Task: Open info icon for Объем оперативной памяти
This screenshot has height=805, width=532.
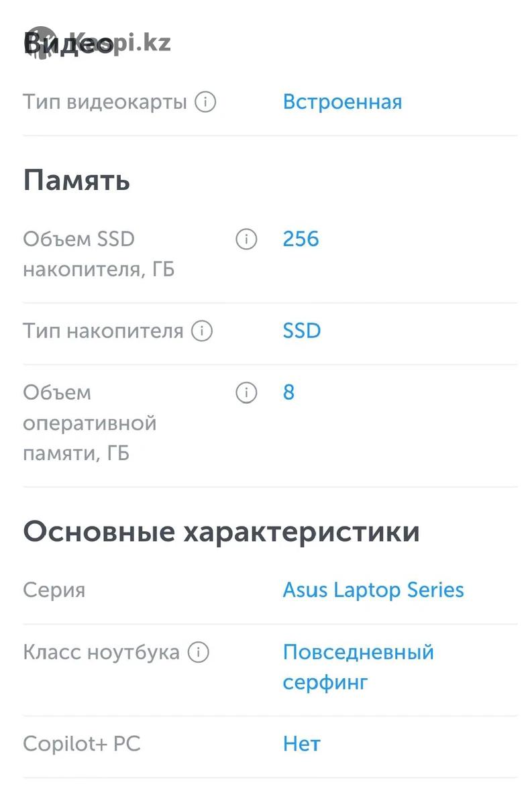Action: 246,392
